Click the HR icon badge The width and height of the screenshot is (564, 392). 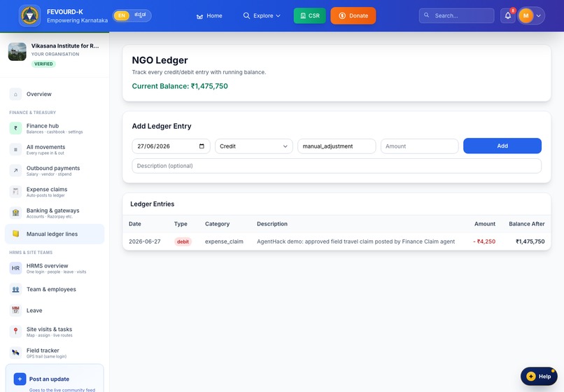pos(15,268)
